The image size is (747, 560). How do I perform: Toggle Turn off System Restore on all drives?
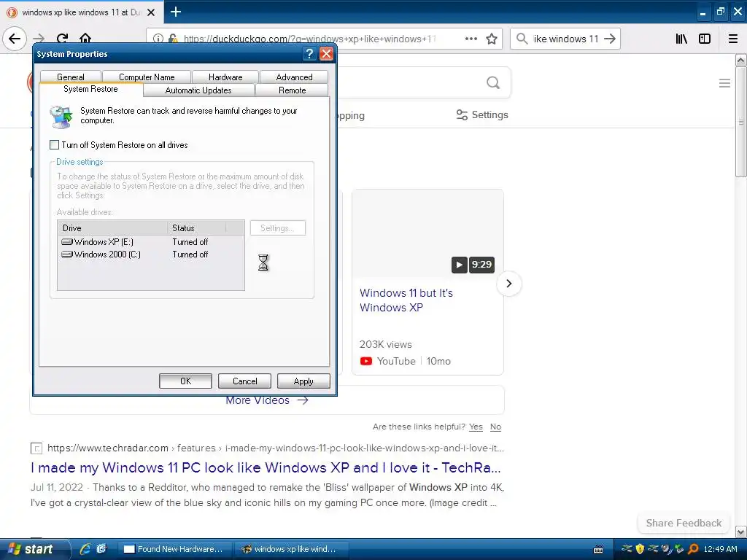[x=55, y=145]
